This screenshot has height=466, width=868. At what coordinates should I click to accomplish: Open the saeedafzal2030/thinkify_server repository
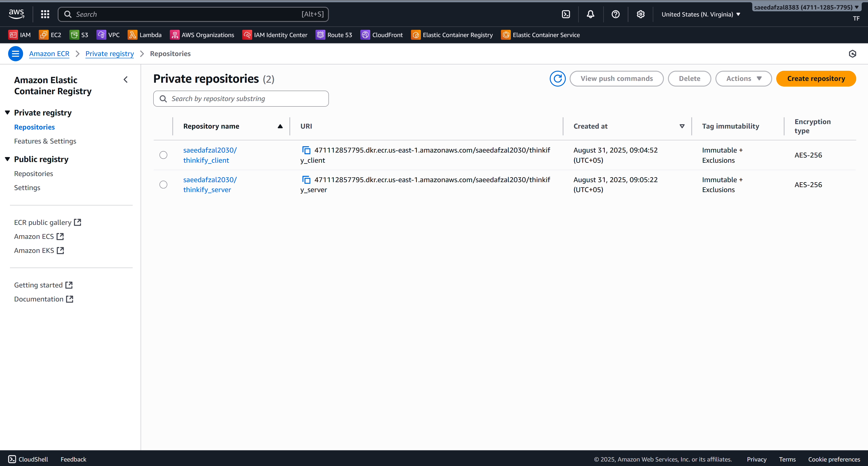(210, 185)
